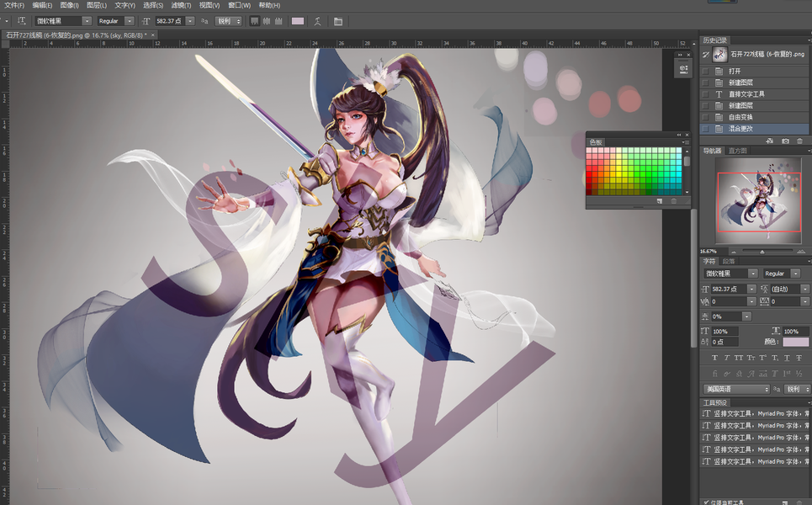Viewport: 812px width, 505px height.
Task: Select top-align text icon in options bar
Action: click(x=254, y=21)
